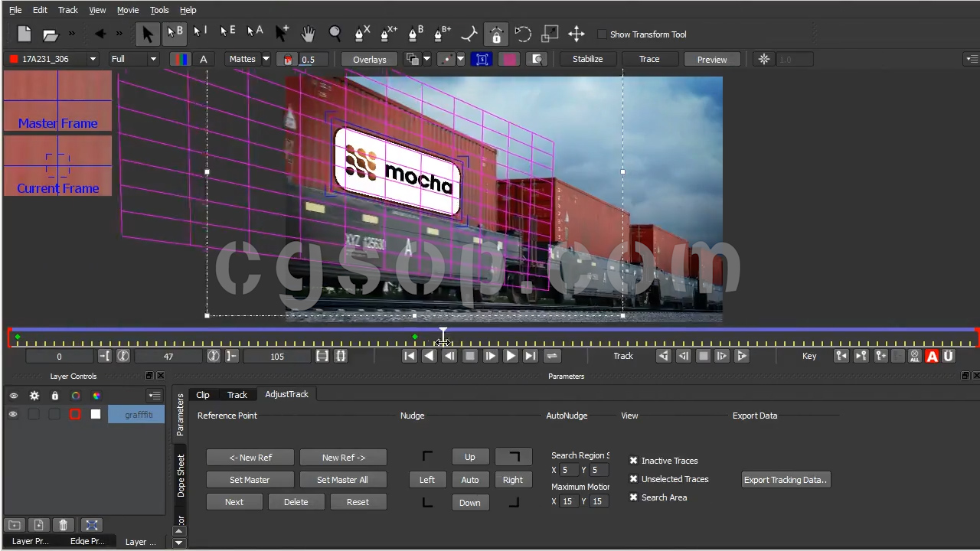
Task: Click the grafffiti layer red outline color swatch
Action: tap(75, 415)
